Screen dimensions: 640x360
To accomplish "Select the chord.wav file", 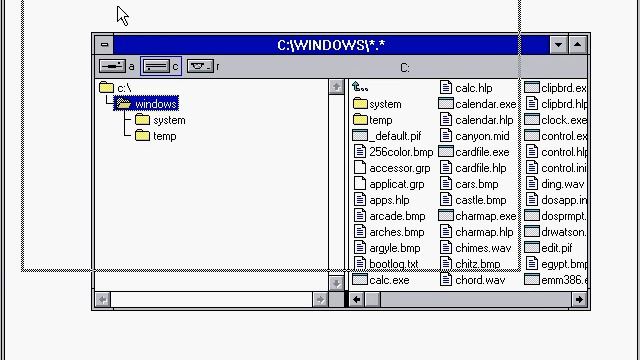I will tap(472, 280).
